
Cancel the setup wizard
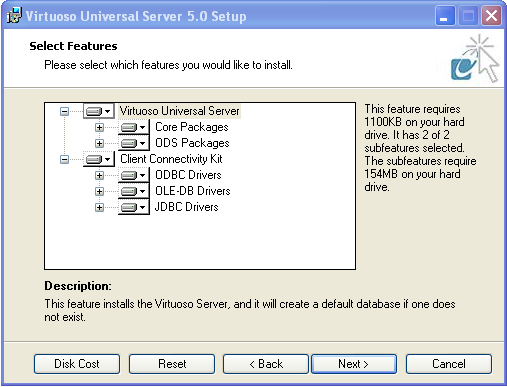pyautogui.click(x=449, y=364)
